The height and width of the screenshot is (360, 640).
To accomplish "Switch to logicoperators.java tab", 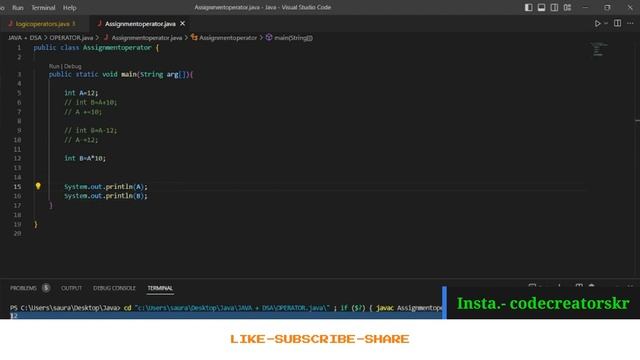I will (42, 24).
